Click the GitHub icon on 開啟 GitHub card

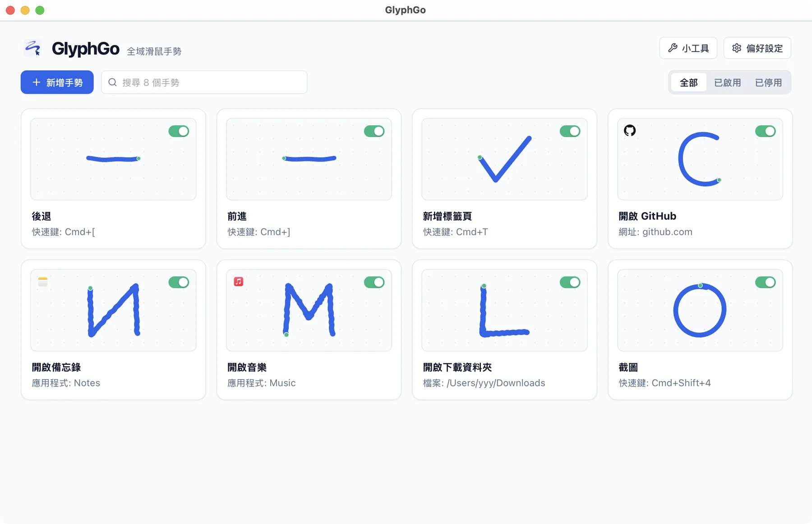pyautogui.click(x=630, y=130)
